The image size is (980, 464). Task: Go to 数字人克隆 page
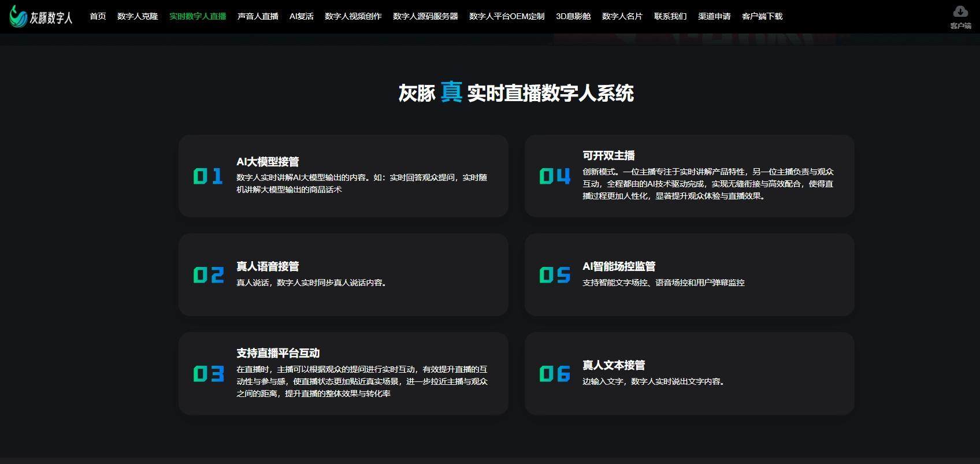[x=138, y=16]
